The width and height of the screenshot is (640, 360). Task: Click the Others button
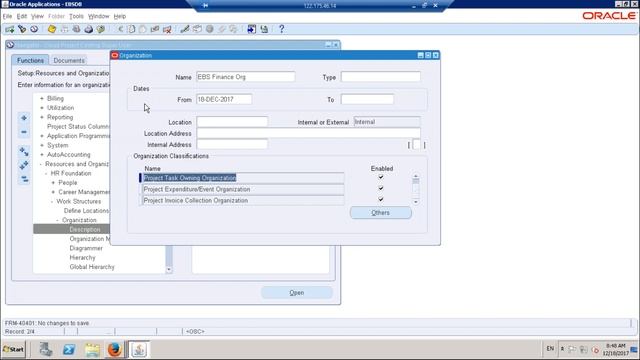(380, 213)
